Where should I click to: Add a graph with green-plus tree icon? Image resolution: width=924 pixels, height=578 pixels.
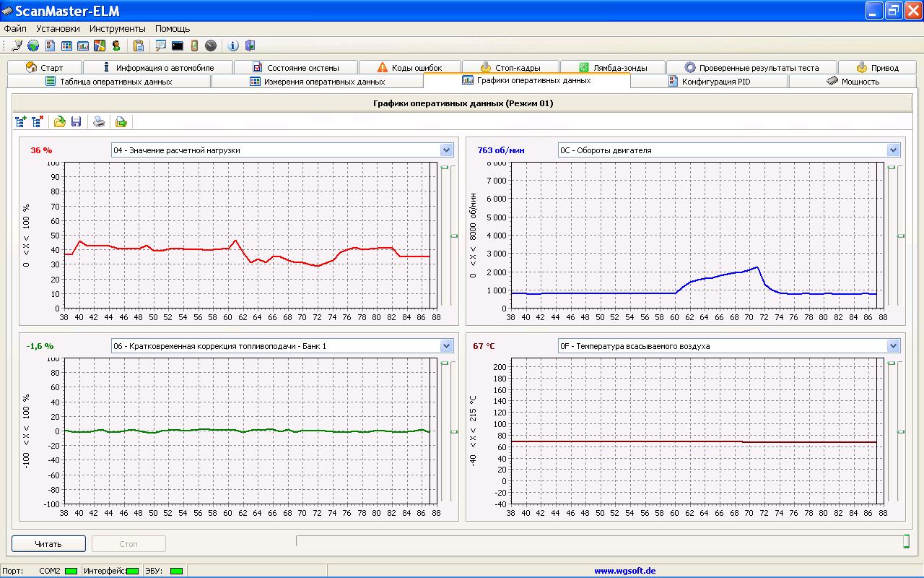click(21, 121)
